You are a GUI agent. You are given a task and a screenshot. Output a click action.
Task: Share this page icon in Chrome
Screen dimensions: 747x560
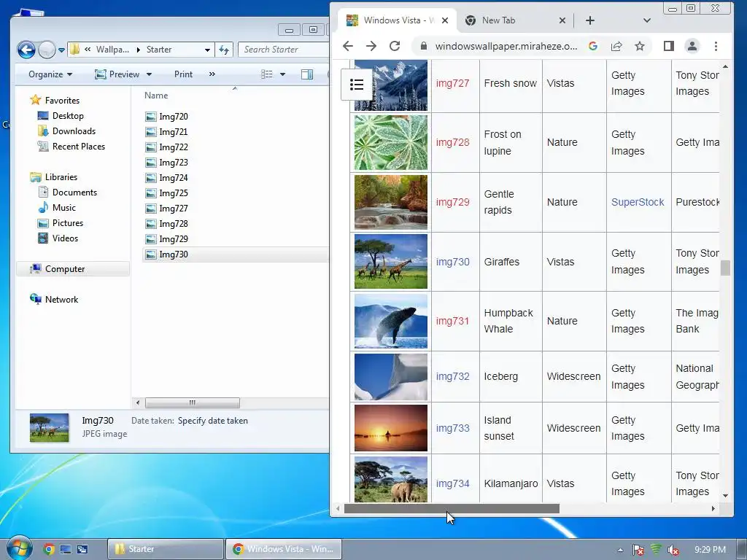point(616,46)
